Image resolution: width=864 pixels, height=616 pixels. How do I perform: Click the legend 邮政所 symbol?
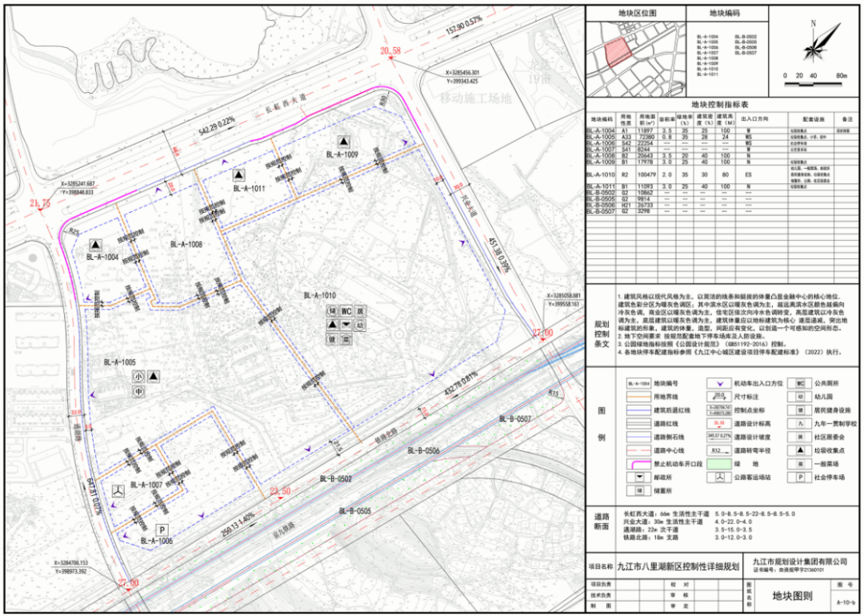click(640, 477)
